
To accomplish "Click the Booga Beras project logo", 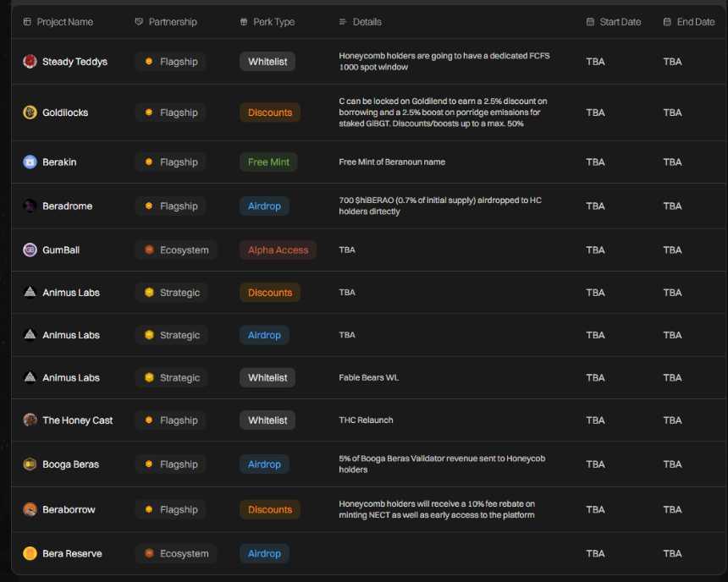I will [30, 464].
